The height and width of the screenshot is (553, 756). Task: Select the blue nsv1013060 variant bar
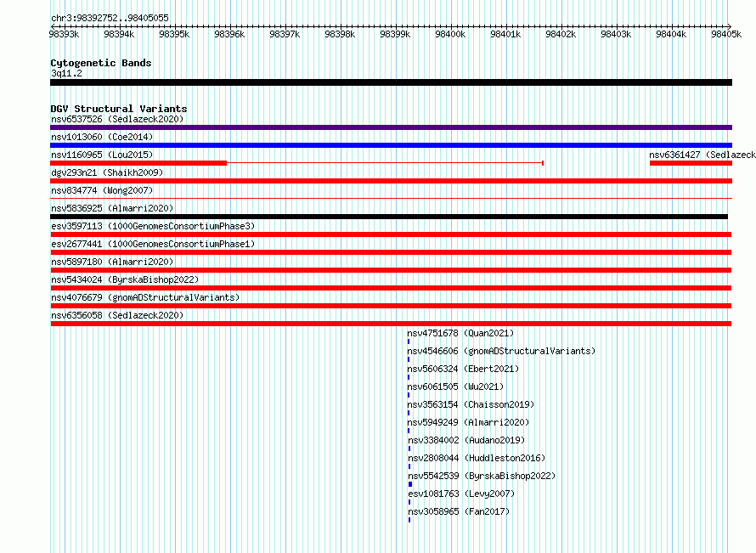pos(391,145)
